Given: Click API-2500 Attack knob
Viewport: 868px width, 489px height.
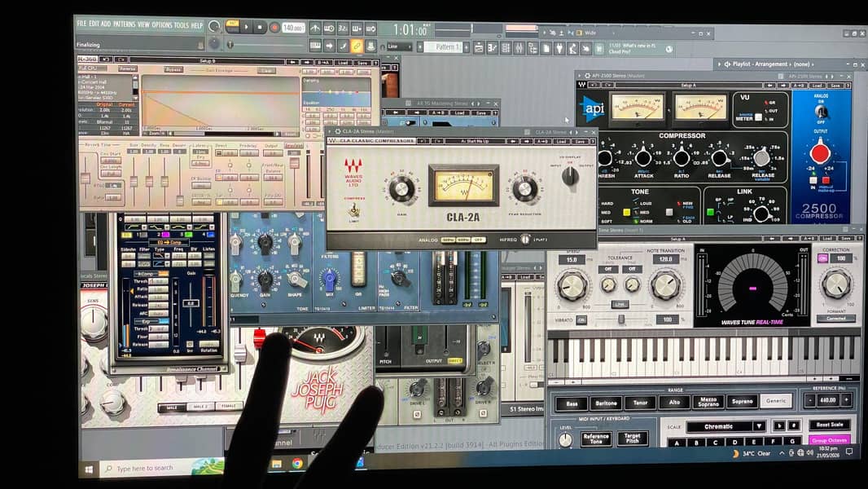Looking at the screenshot, I should point(643,158).
